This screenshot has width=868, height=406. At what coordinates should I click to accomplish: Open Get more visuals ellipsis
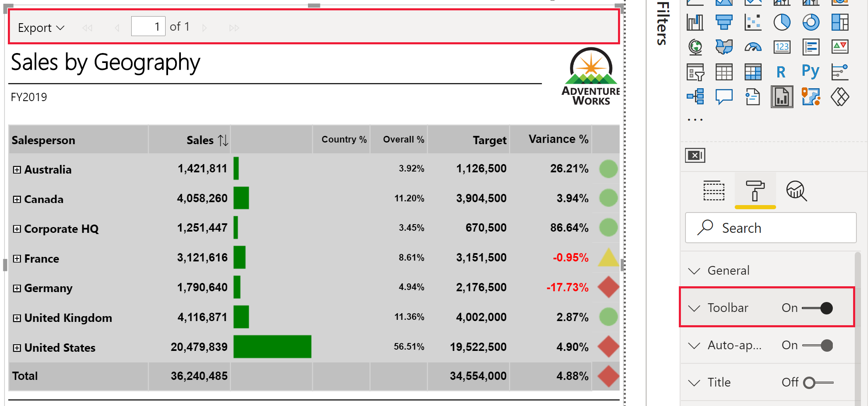tap(695, 120)
